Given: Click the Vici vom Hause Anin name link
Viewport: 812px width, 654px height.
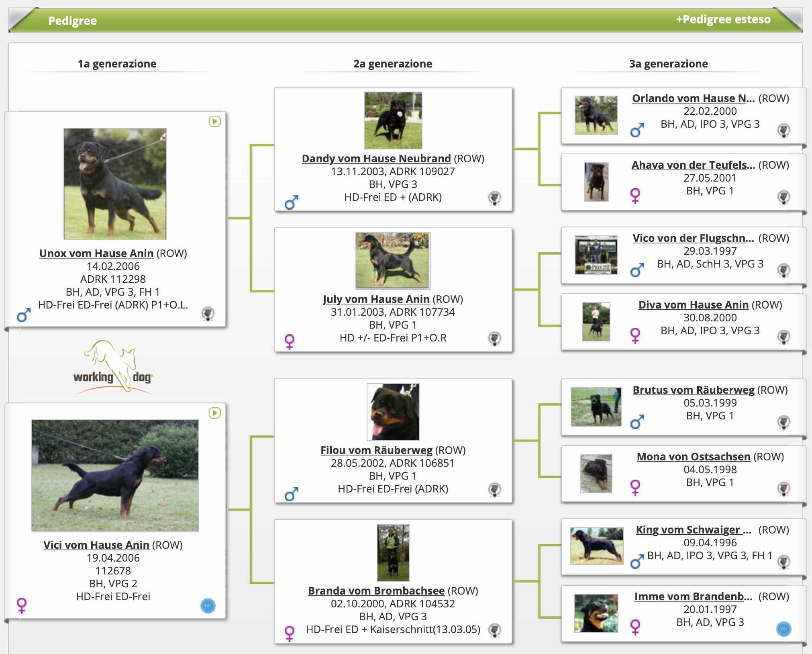Looking at the screenshot, I should point(96,545).
